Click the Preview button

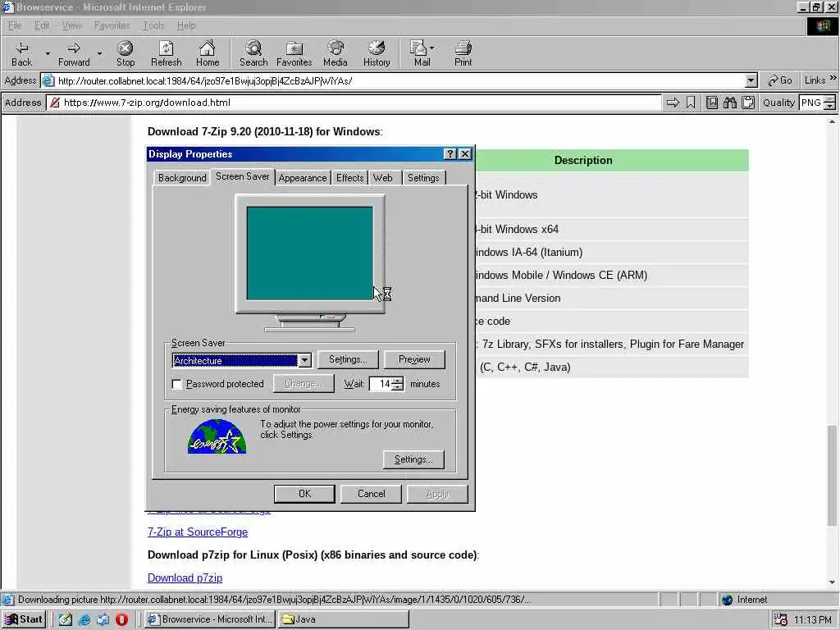pos(414,359)
